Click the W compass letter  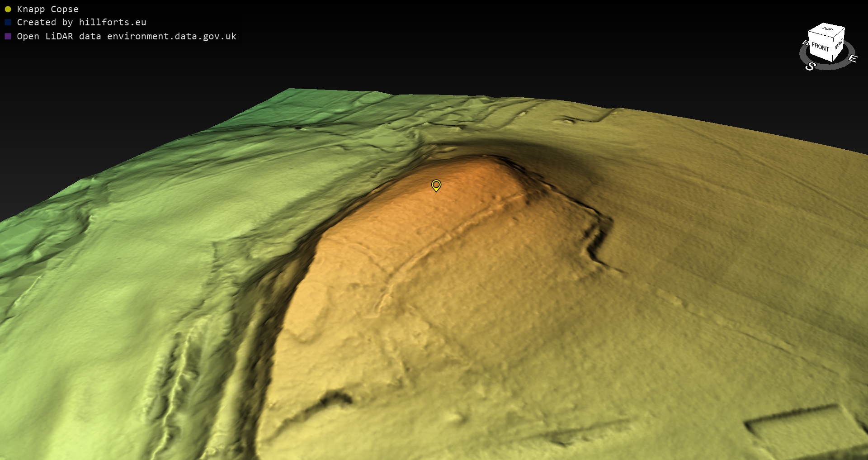pos(805,43)
